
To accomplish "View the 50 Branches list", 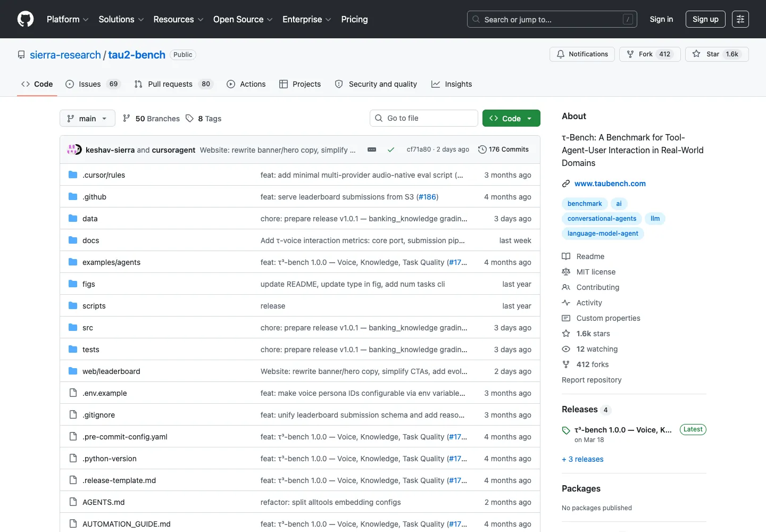I will coord(151,119).
